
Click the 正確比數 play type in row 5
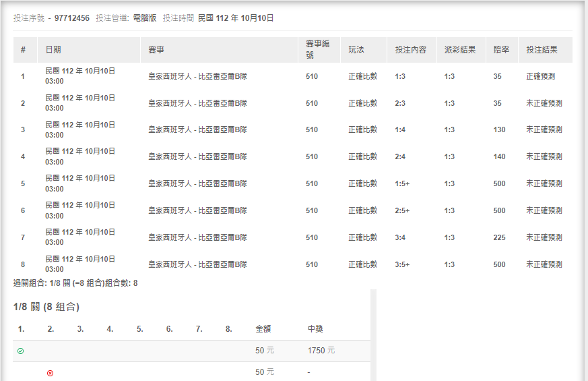pos(362,183)
